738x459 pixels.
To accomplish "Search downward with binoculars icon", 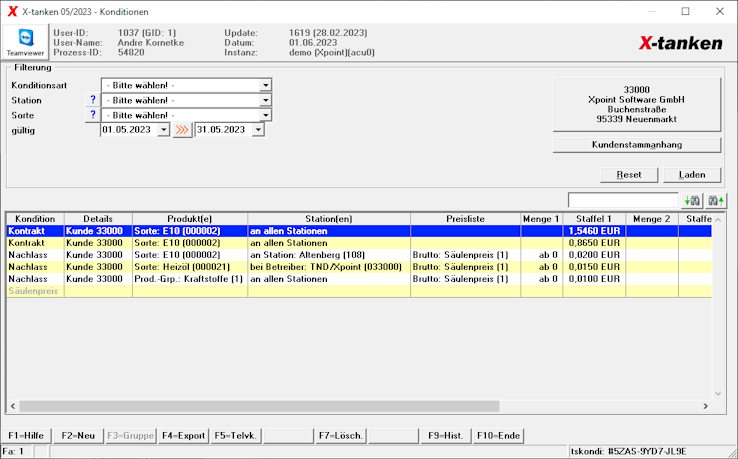I will click(692, 201).
